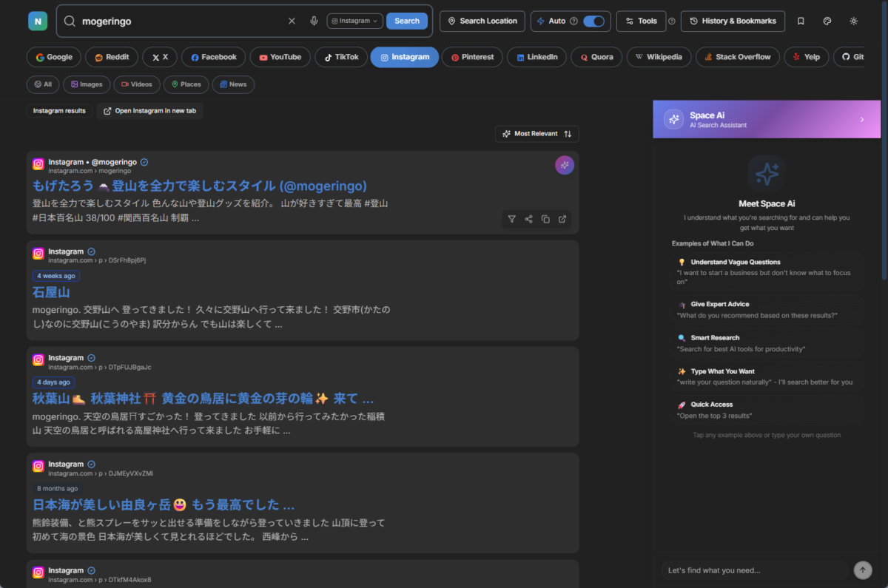
Task: Open the @Instagram search scope dropdown
Action: point(354,21)
